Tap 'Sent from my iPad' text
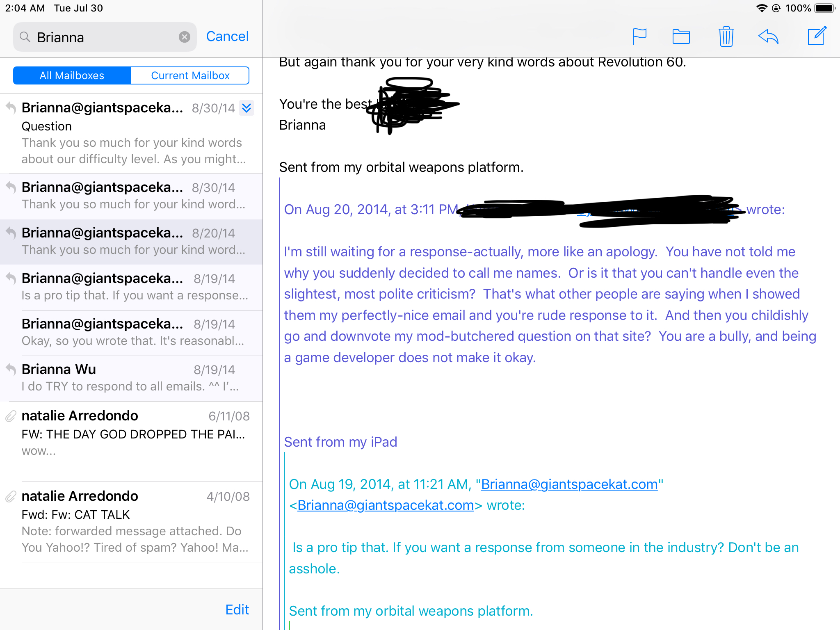This screenshot has width=840, height=630. click(x=340, y=442)
